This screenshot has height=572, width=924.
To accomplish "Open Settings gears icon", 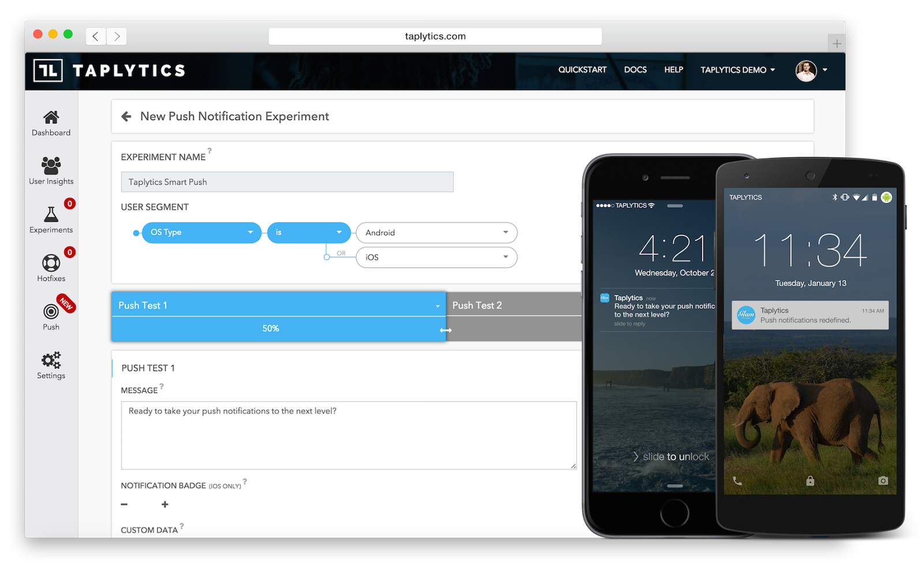I will [x=51, y=360].
